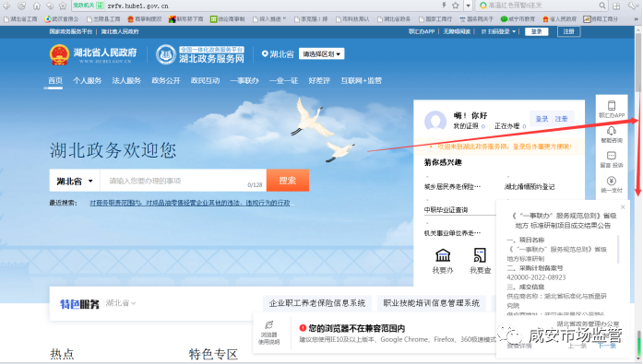
Task: Click the lightning speed-mode icon in address bar
Action: (x=444, y=6)
